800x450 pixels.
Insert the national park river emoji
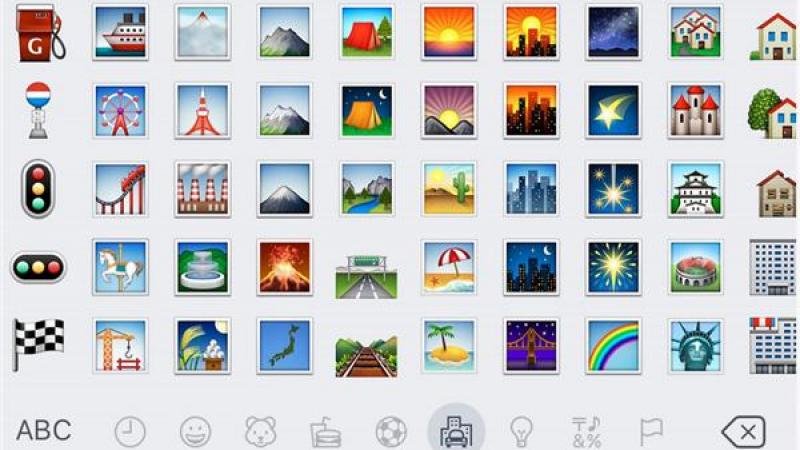pos(367,189)
